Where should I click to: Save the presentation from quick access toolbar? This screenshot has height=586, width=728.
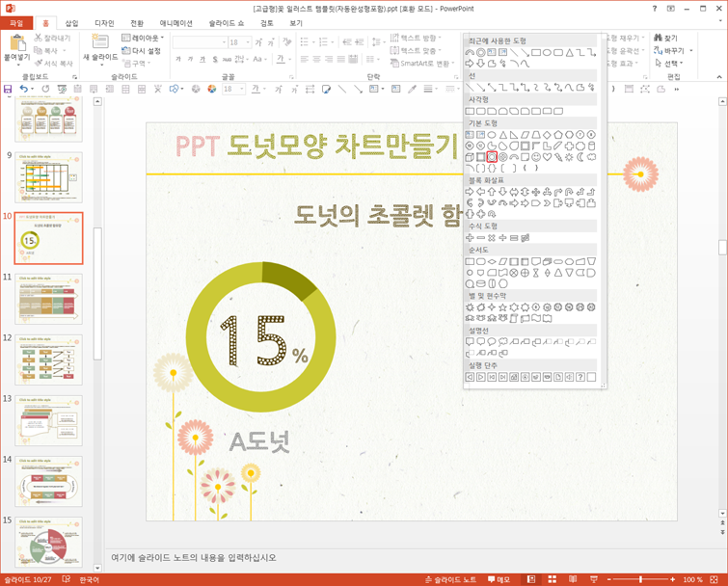tap(8, 89)
